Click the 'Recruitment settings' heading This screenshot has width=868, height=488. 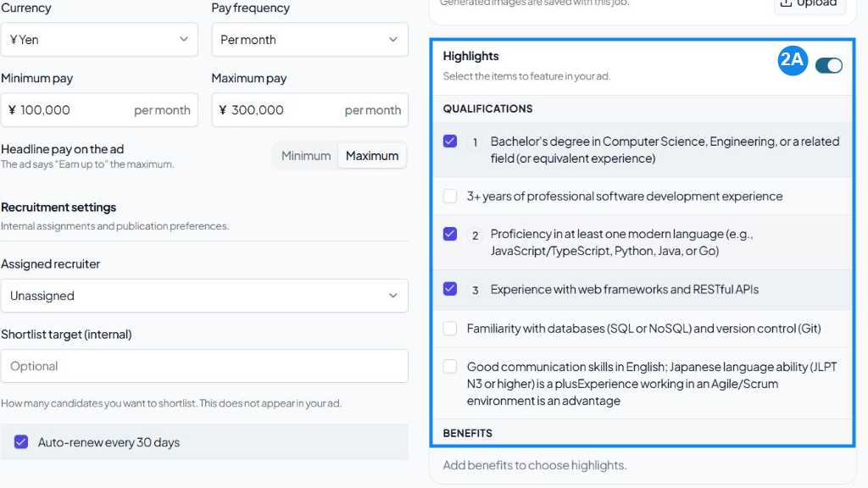[58, 208]
